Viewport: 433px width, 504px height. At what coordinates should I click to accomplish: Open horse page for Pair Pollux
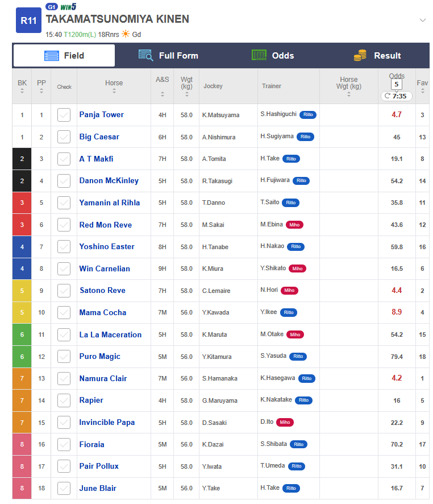99,466
